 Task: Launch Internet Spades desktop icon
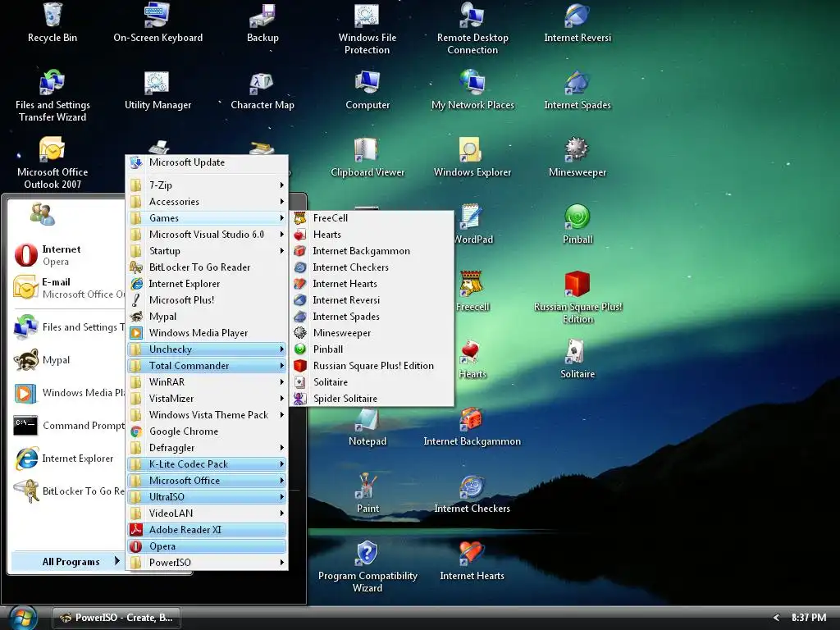[577, 89]
